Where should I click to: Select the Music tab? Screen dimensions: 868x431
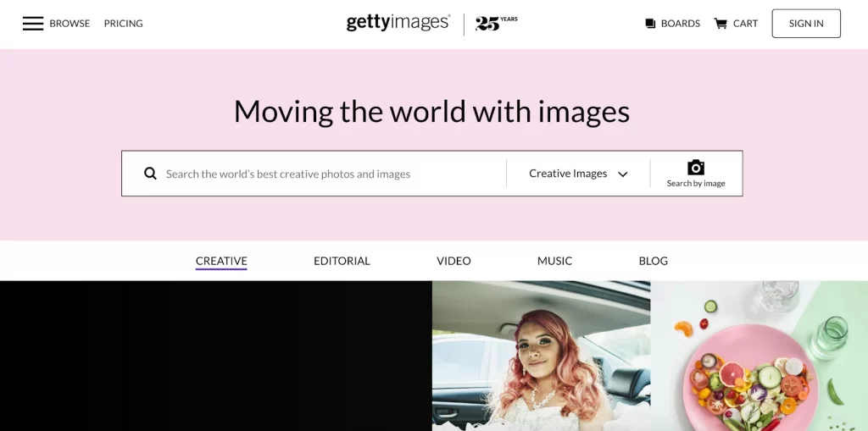(x=554, y=261)
